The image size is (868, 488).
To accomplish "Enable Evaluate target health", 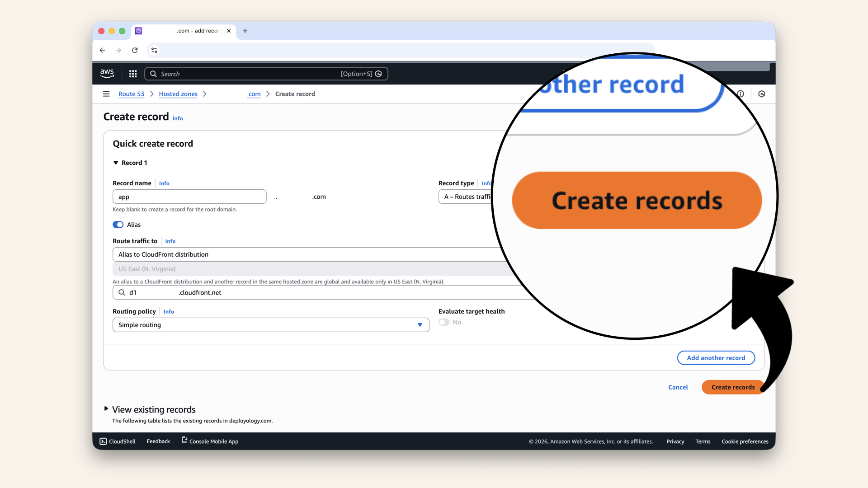I will coord(443,322).
